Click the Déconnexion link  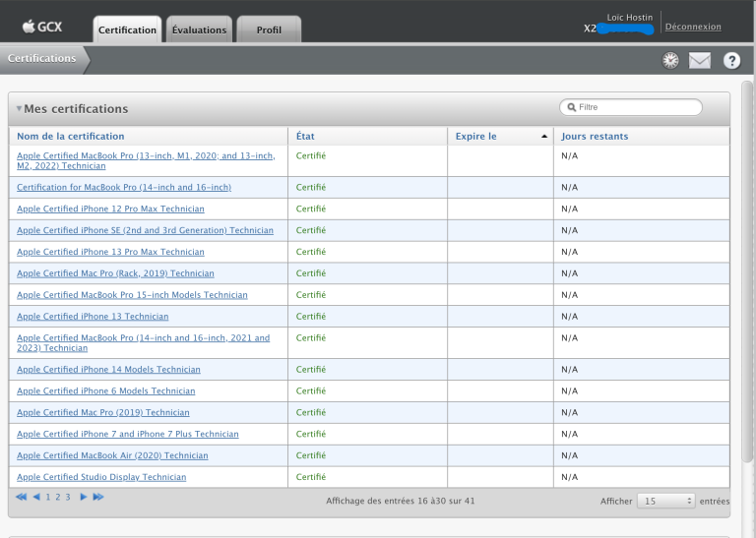(693, 27)
